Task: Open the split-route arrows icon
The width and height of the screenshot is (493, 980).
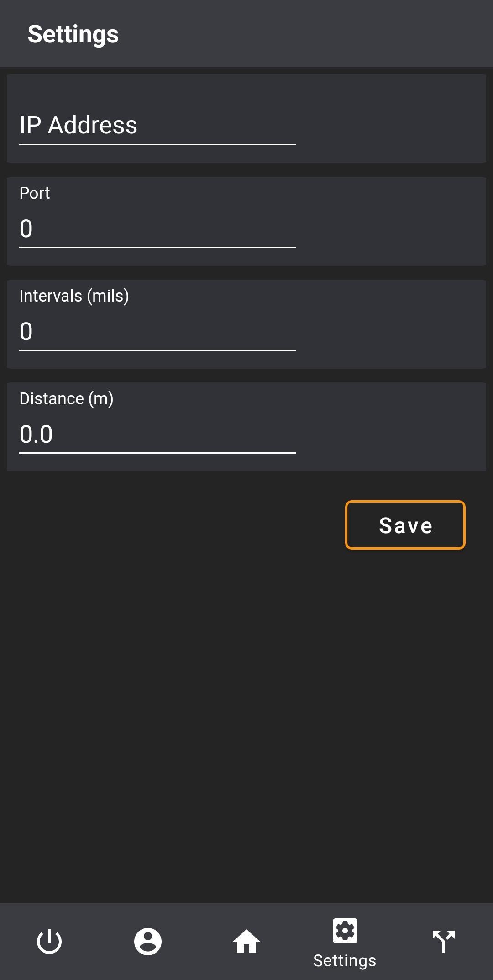Action: pyautogui.click(x=444, y=942)
